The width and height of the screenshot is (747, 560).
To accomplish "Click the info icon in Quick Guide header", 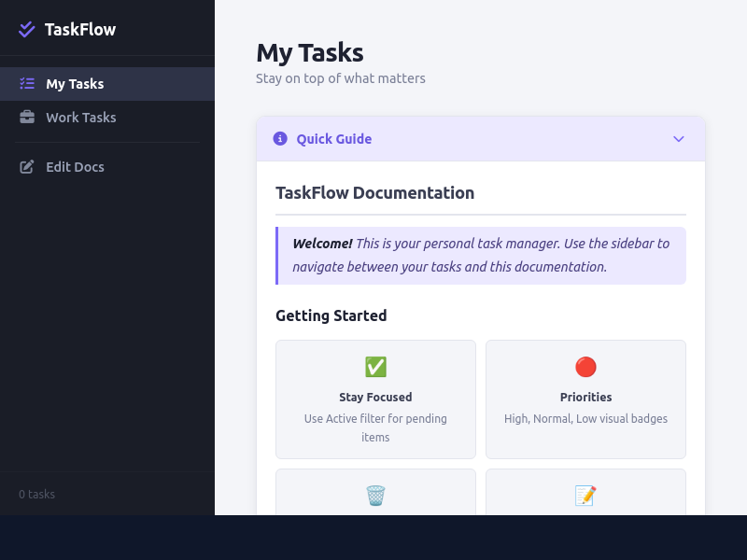I will click(279, 138).
